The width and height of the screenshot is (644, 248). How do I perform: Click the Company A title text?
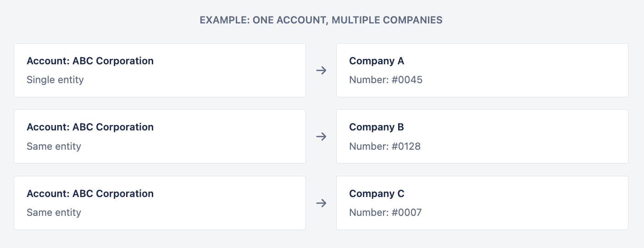pyautogui.click(x=377, y=61)
